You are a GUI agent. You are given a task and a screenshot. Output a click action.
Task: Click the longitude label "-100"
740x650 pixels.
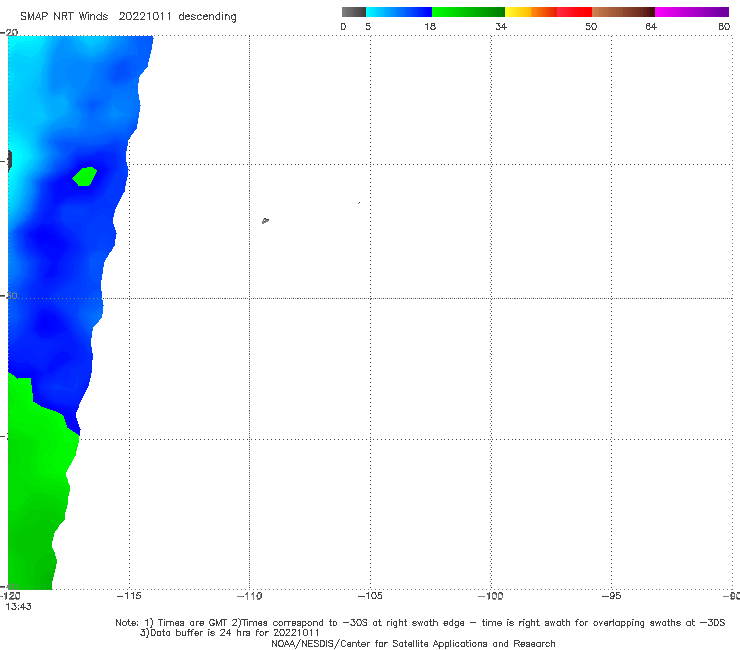[491, 596]
